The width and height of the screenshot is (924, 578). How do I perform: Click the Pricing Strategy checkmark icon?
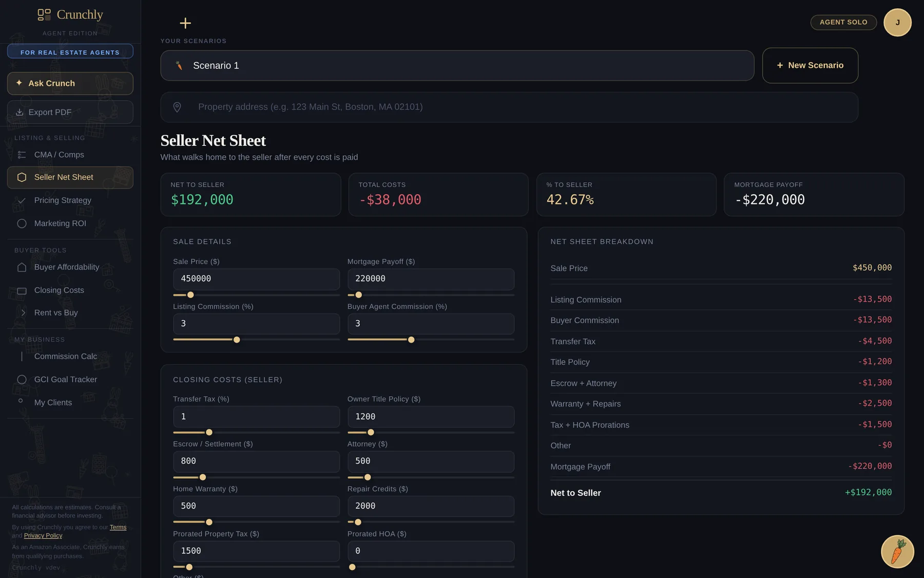point(22,200)
